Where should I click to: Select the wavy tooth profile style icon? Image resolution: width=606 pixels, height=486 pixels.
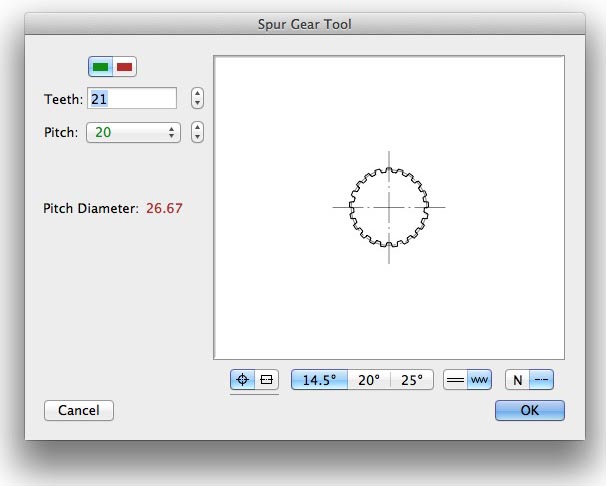coord(480,380)
